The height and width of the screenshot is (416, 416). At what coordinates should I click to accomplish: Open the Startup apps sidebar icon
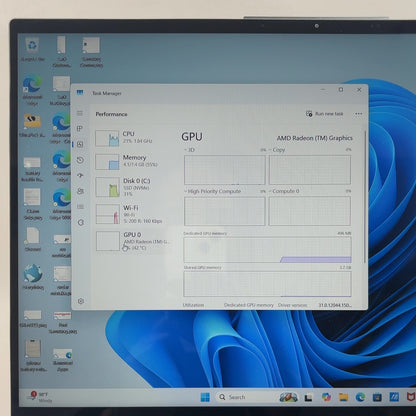pyautogui.click(x=80, y=175)
